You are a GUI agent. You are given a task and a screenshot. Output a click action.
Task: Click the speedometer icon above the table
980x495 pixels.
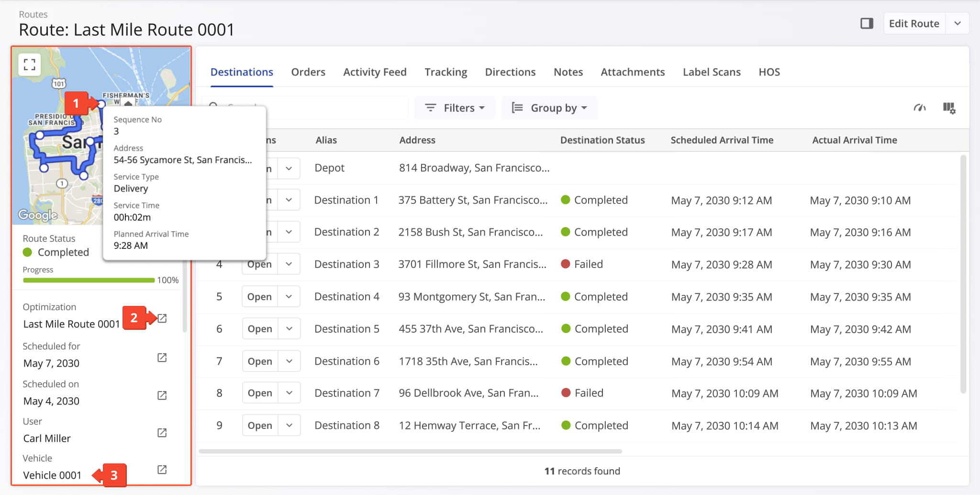click(919, 108)
